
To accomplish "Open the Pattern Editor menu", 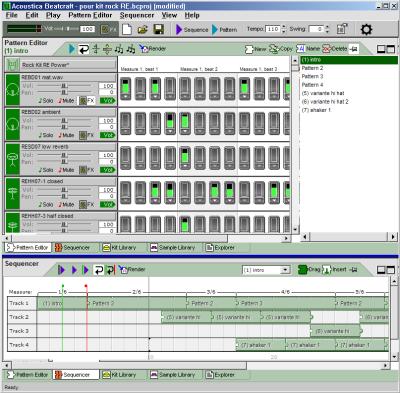I will click(90, 15).
